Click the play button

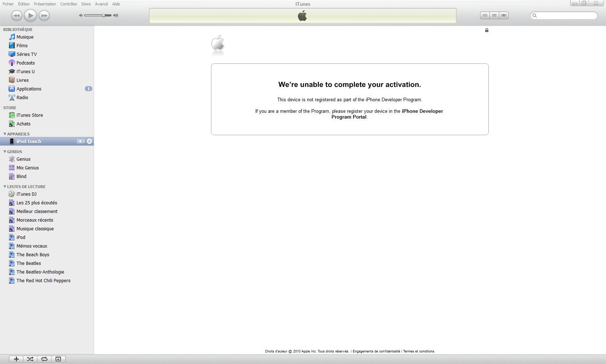30,15
